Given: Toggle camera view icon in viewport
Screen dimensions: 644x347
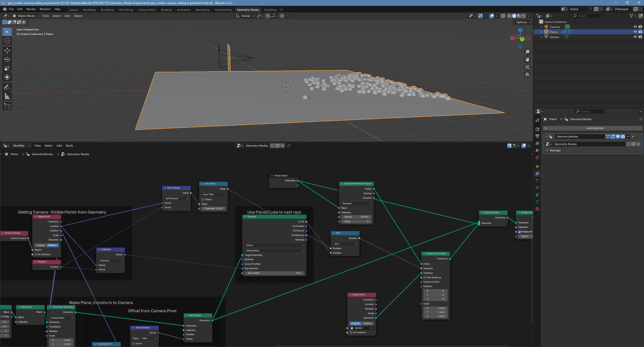Looking at the screenshot, I should click(528, 67).
